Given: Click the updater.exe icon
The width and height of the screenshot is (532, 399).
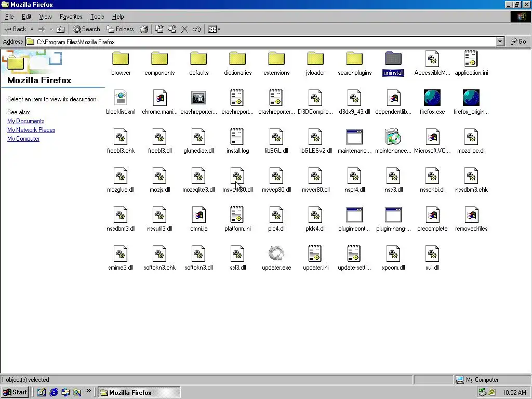Looking at the screenshot, I should pos(276,254).
